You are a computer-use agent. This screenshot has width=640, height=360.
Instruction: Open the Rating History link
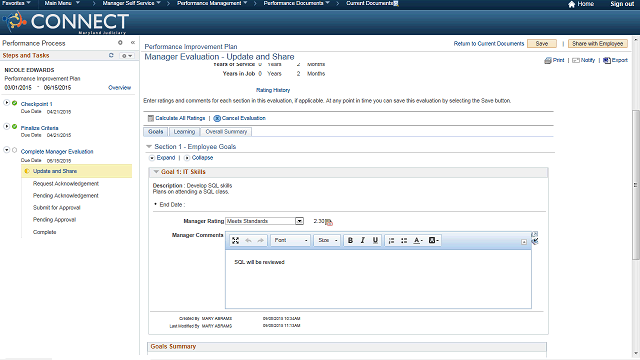pos(273,90)
